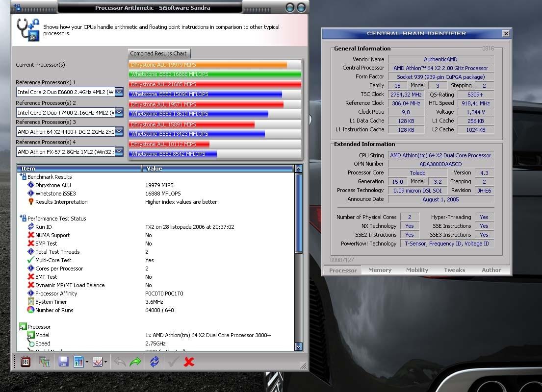Click the OPN Number ADA3800DAA5CD field
The width and height of the screenshot is (542, 392).
pos(441,164)
